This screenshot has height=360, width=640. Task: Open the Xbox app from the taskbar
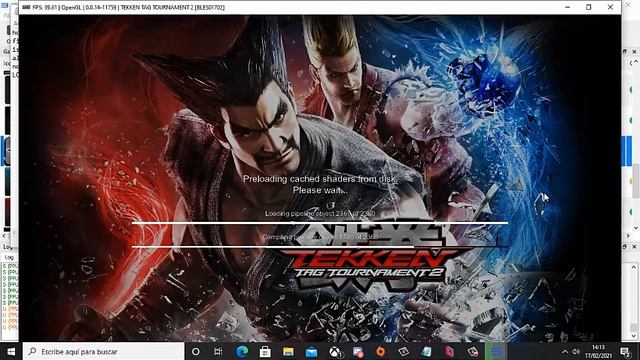tap(335, 351)
